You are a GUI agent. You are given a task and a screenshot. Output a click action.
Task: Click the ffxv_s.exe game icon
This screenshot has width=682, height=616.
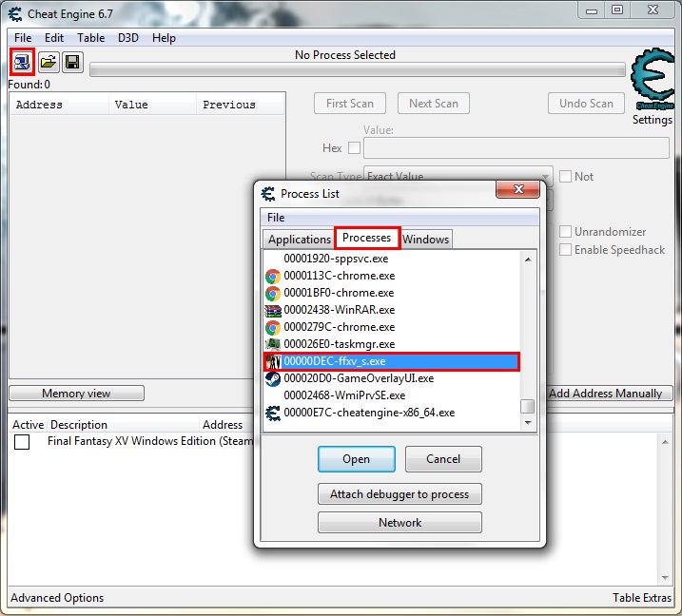click(x=273, y=361)
